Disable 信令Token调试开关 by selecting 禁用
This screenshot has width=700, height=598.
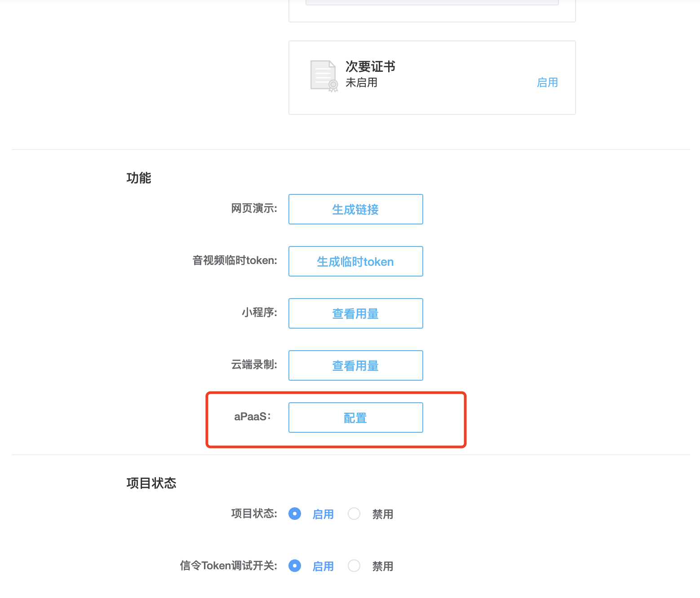(x=354, y=566)
